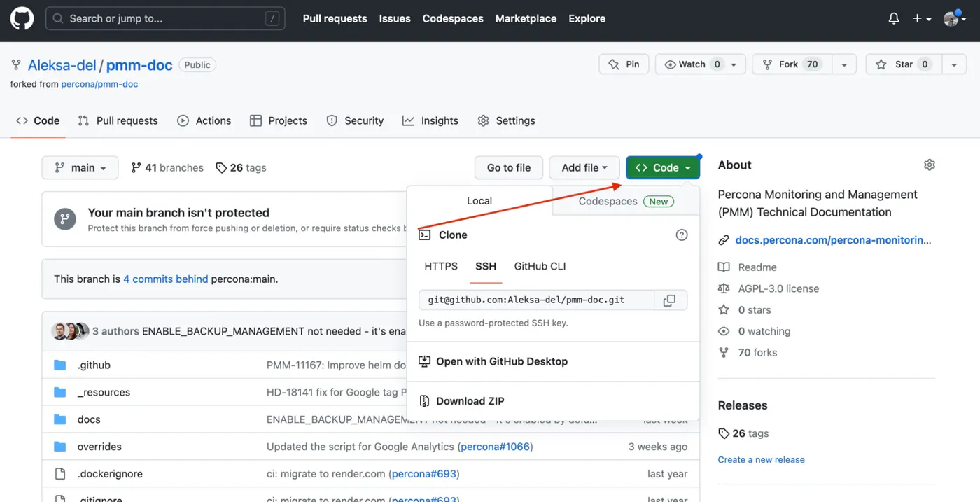Open the .dockerignore file
This screenshot has height=502, width=980.
click(110, 474)
